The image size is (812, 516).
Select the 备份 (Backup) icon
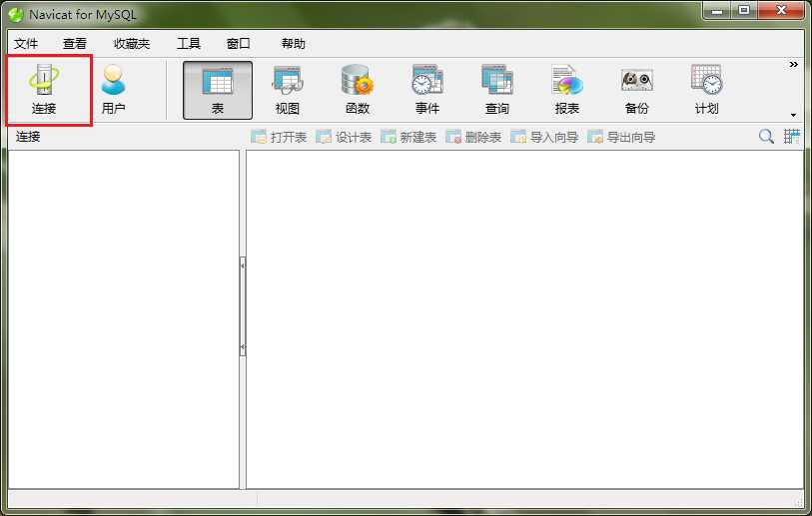tap(637, 90)
